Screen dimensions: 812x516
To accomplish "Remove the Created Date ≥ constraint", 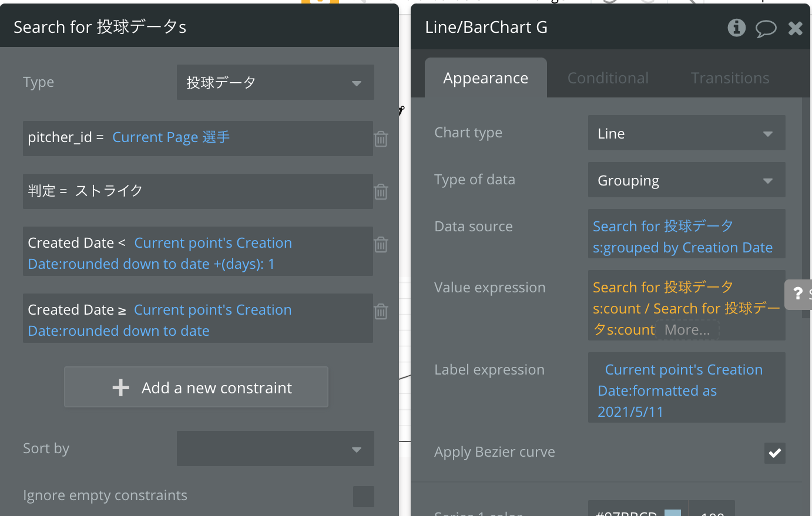I will (x=381, y=311).
